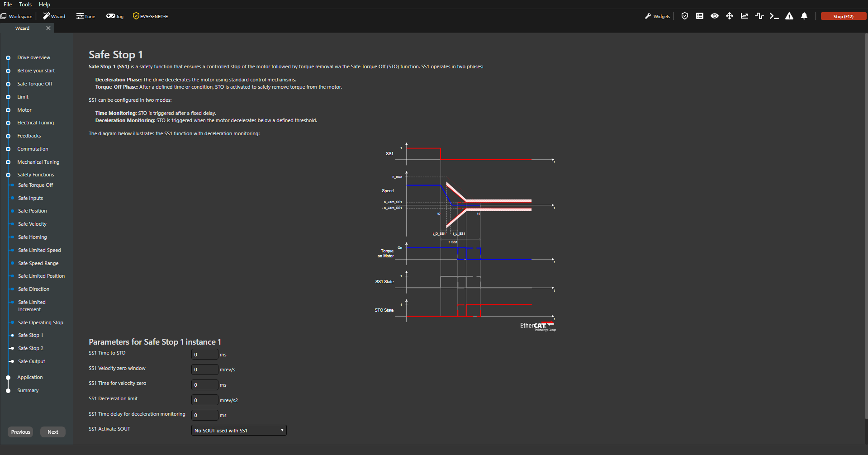Open the chart plot icon
This screenshot has width=868, height=455.
click(745, 16)
